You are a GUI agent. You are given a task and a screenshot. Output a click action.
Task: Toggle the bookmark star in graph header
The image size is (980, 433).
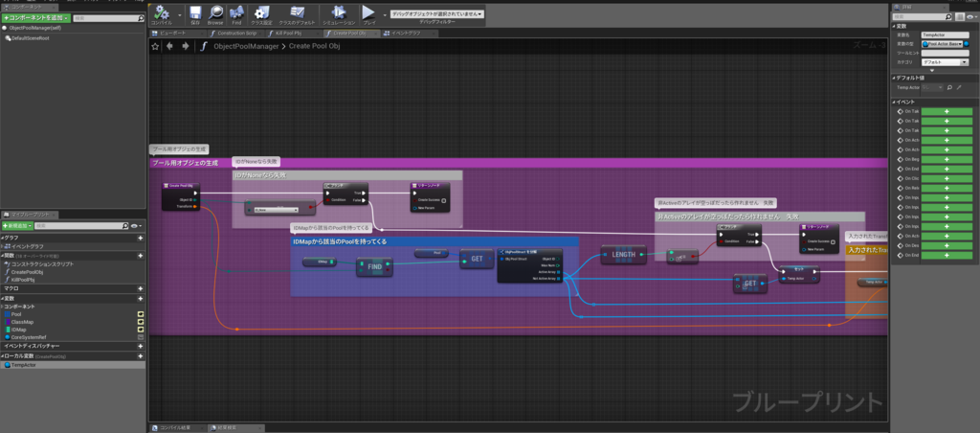point(155,46)
